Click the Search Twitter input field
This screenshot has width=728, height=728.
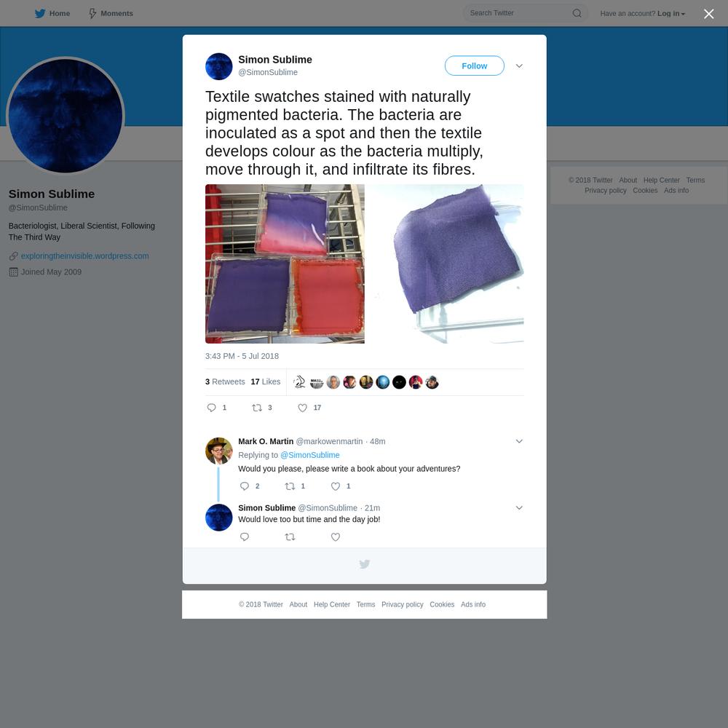point(518,13)
